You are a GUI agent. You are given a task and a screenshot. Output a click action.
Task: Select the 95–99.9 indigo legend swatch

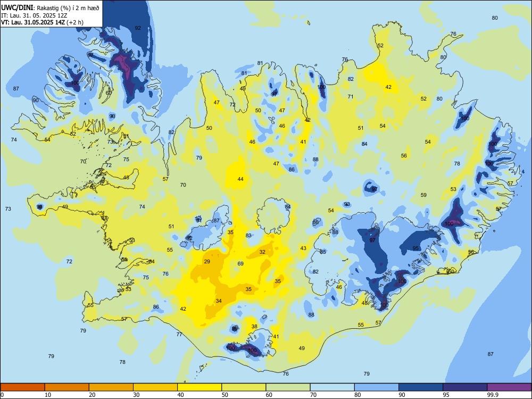click(x=465, y=387)
